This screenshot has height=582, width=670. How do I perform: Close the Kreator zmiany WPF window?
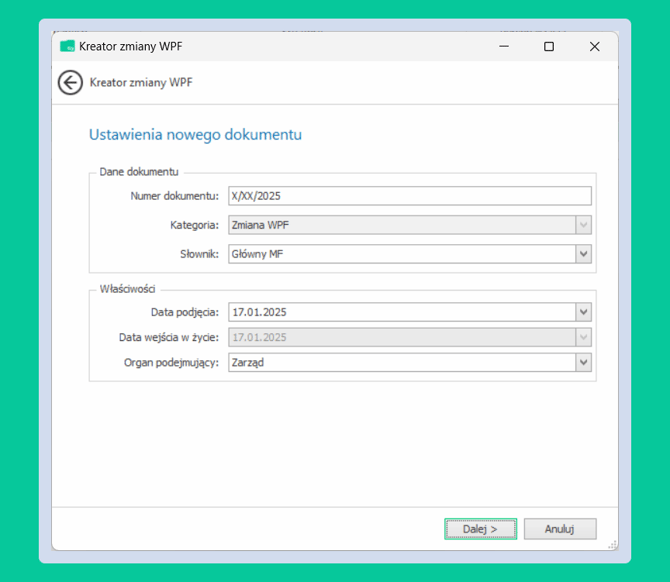pos(594,46)
